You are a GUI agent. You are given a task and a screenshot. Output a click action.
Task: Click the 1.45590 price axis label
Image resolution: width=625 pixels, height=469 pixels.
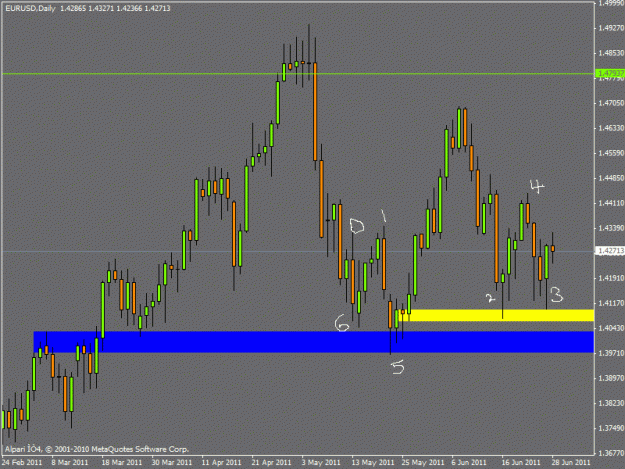coord(611,153)
